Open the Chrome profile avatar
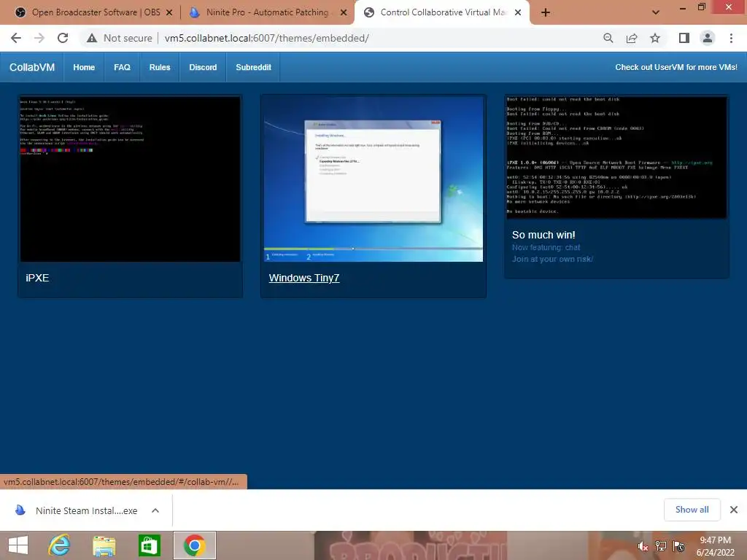747x560 pixels. (708, 38)
